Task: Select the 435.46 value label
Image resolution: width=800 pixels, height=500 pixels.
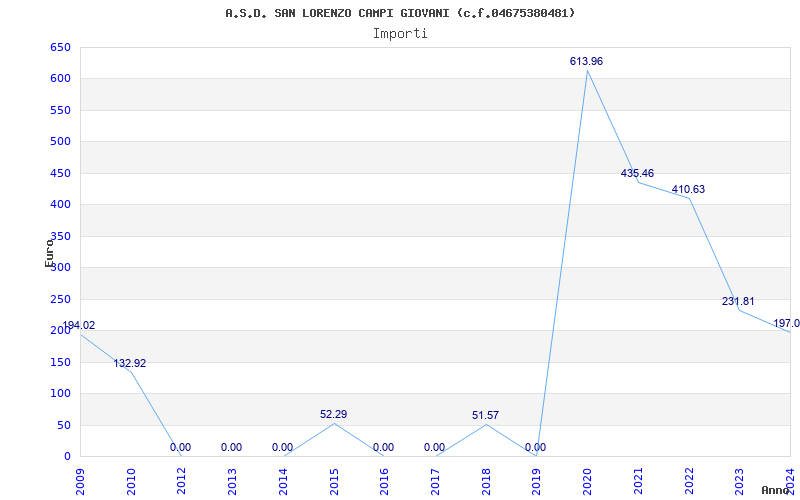Action: point(637,173)
